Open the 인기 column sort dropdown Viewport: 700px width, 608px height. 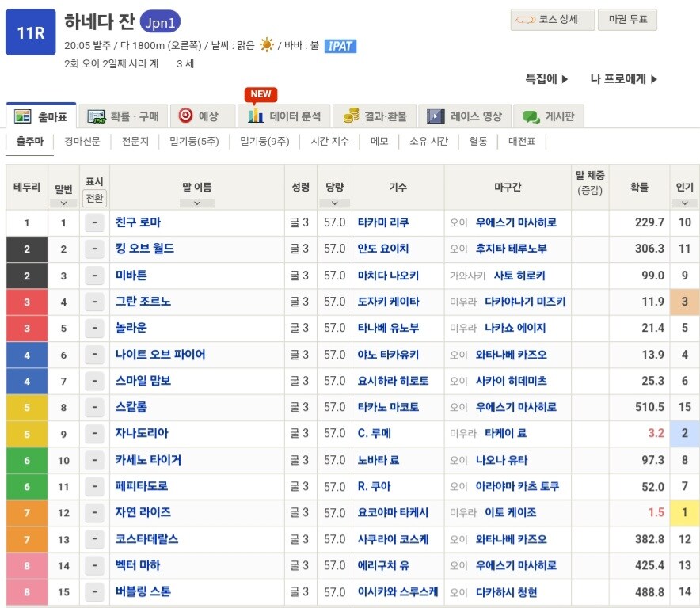point(684,203)
